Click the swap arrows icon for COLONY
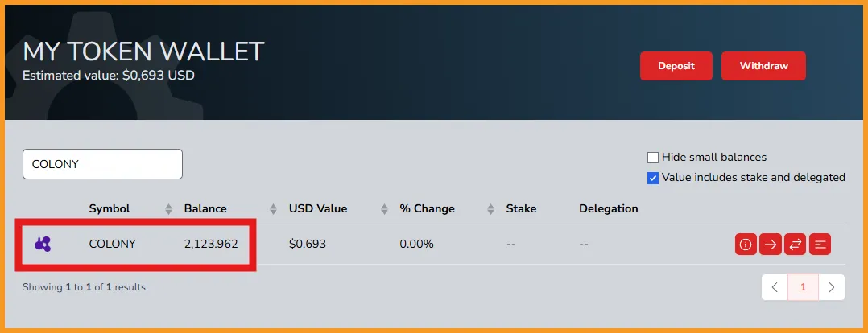This screenshot has width=868, height=333. pyautogui.click(x=795, y=244)
